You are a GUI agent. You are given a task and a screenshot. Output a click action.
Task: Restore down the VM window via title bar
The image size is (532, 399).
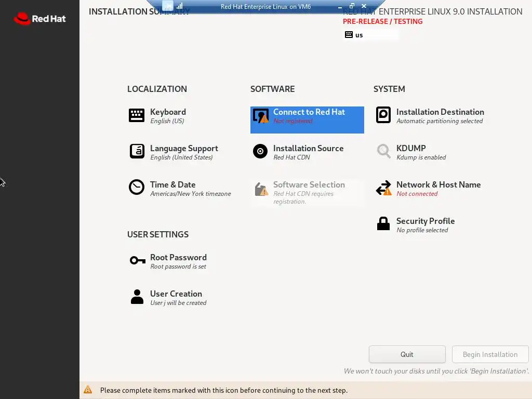(352, 6)
